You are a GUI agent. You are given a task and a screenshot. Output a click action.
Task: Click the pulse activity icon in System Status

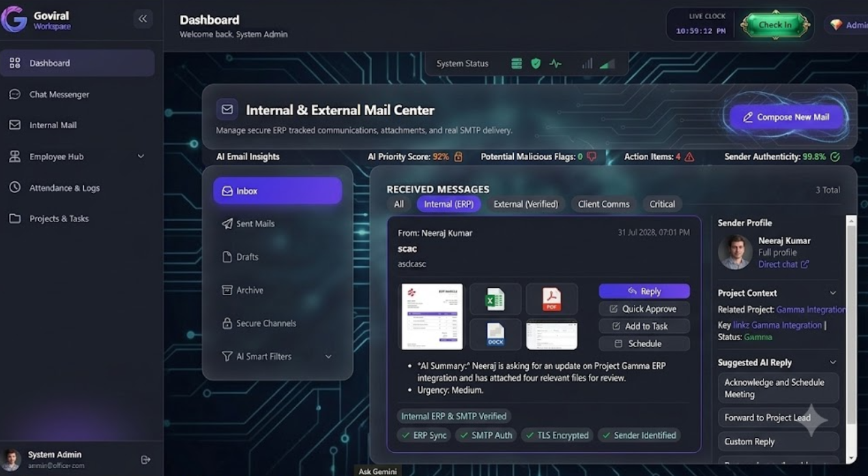(x=555, y=63)
